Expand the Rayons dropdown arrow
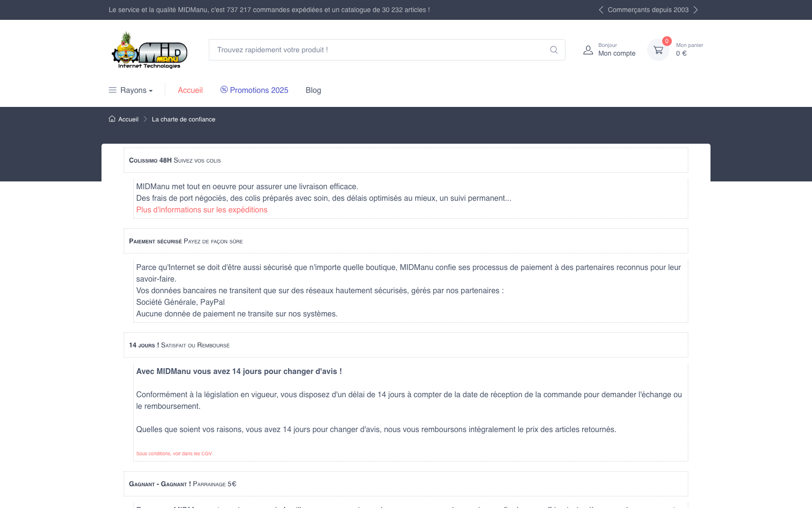Viewport: 812px width, 508px height. point(151,91)
